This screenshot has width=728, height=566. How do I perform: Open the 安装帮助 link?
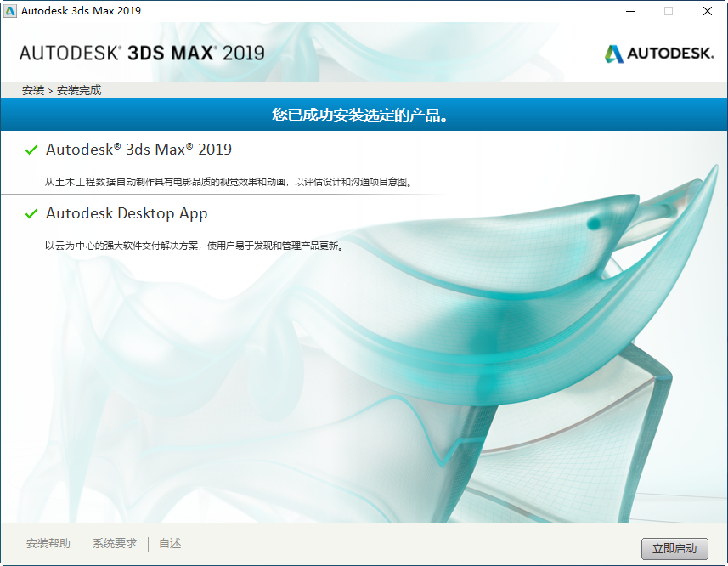coord(48,543)
